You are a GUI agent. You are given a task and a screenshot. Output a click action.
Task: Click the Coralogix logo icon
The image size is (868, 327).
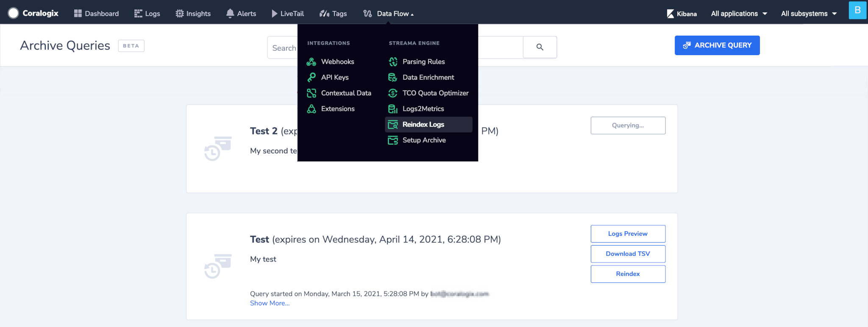pyautogui.click(x=14, y=13)
